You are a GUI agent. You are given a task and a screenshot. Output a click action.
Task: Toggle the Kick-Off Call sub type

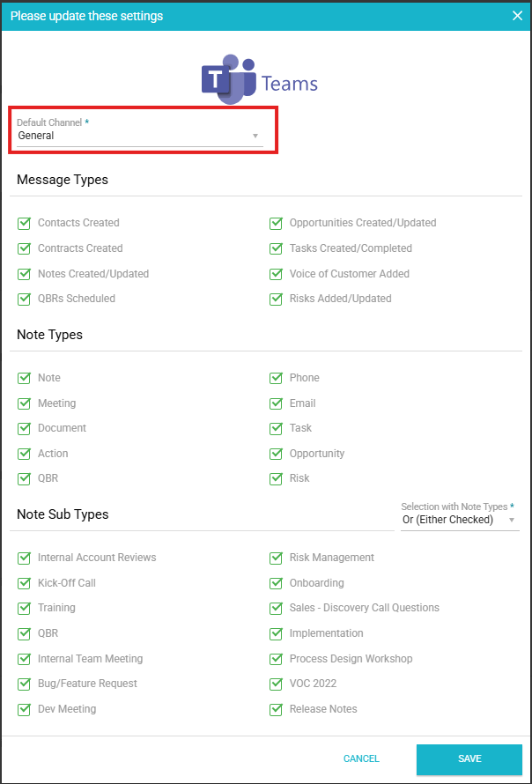25,583
